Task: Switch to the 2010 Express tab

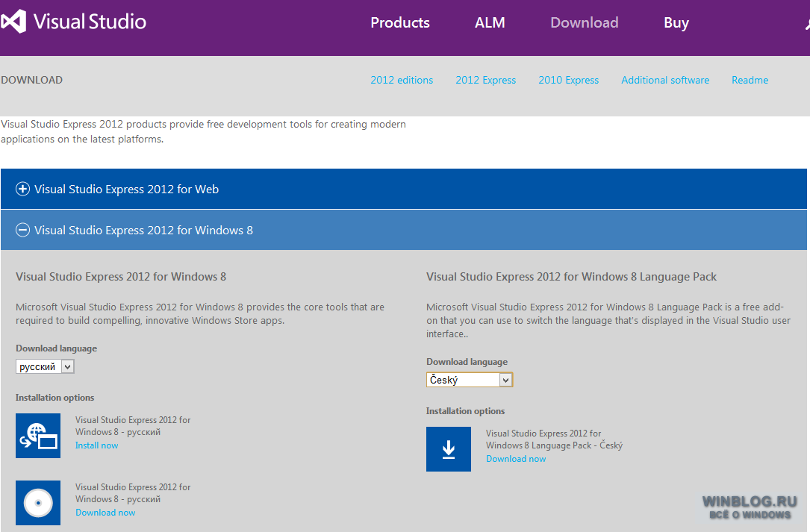Action: (569, 80)
